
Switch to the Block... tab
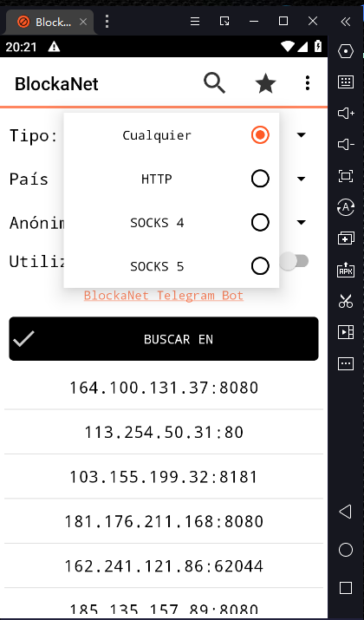pyautogui.click(x=49, y=22)
